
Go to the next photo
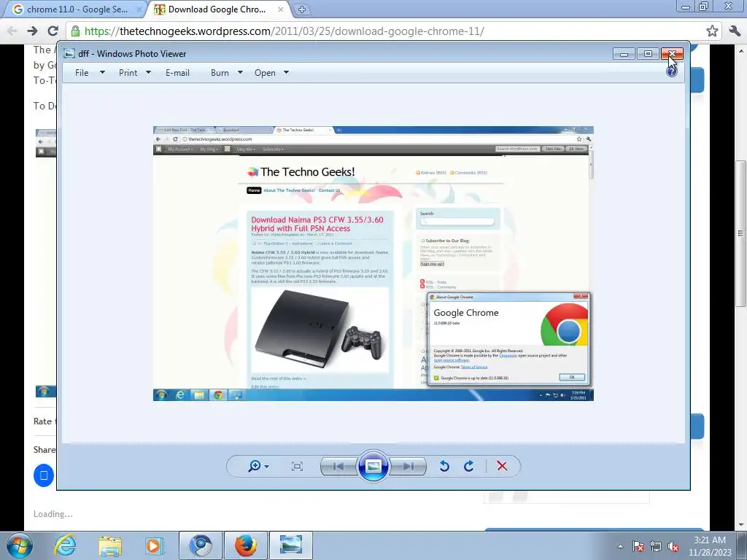coord(408,466)
